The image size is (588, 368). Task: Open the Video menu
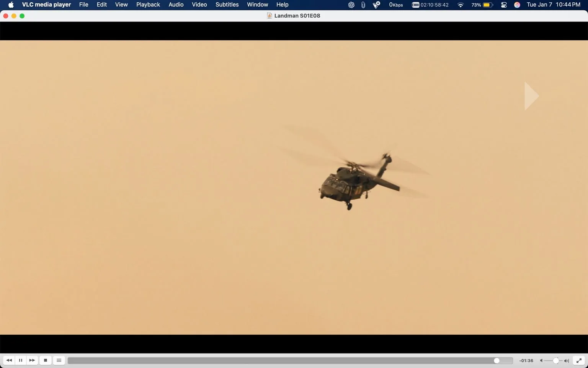point(199,5)
